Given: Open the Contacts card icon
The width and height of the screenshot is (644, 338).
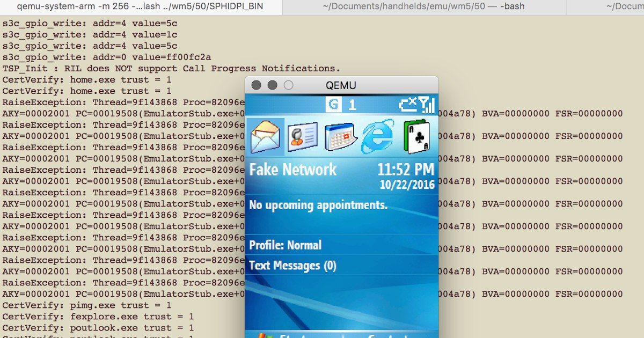Looking at the screenshot, I should (302, 137).
